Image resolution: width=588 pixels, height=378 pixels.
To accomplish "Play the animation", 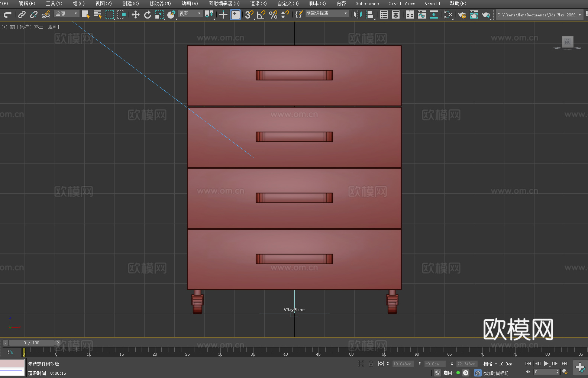I will [x=546, y=364].
